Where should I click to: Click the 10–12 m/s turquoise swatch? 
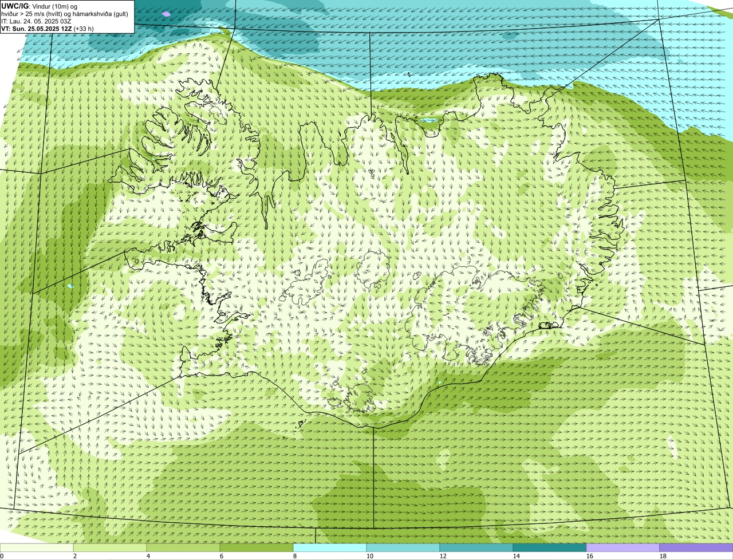[403, 548]
